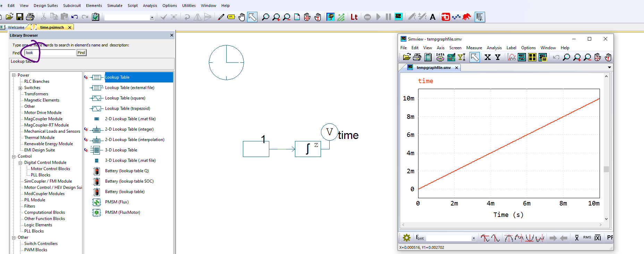Close the time.psimsch tab
The width and height of the screenshot is (644, 254).
coord(70,27)
